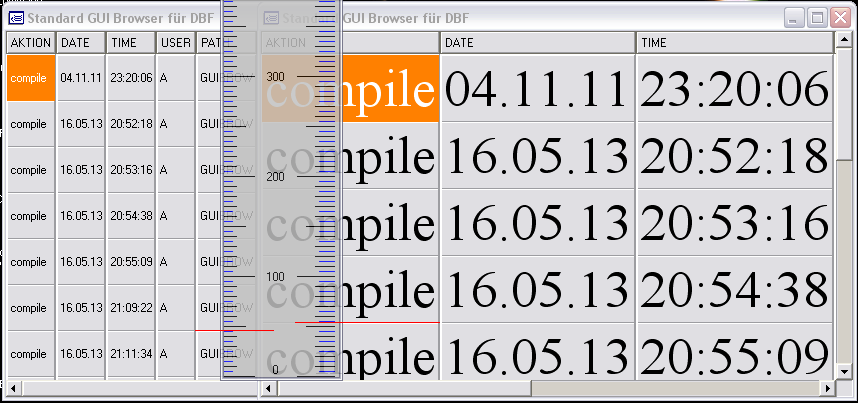Select 20:53:16 time cell in small-font window
858x403 pixels.
coord(131,170)
